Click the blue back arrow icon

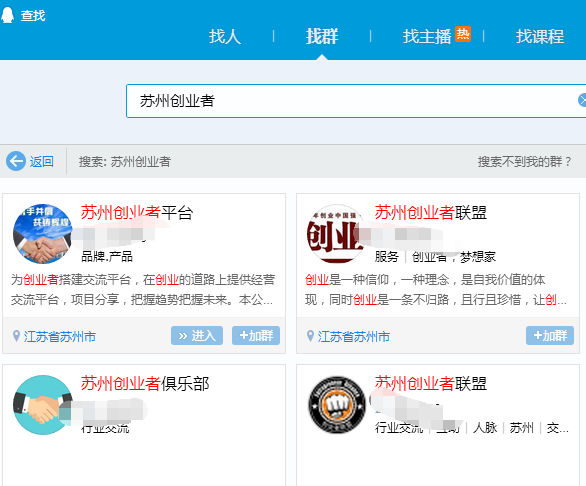pos(16,161)
